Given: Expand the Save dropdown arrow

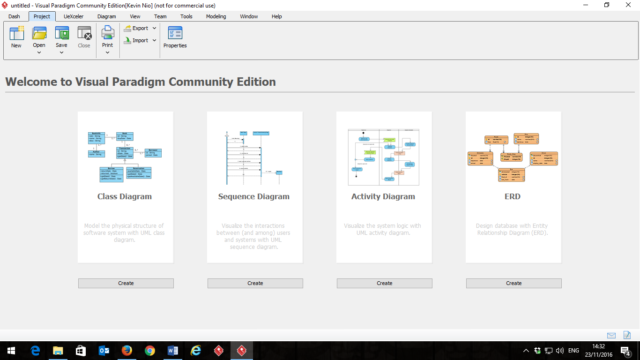Looking at the screenshot, I should point(62,53).
